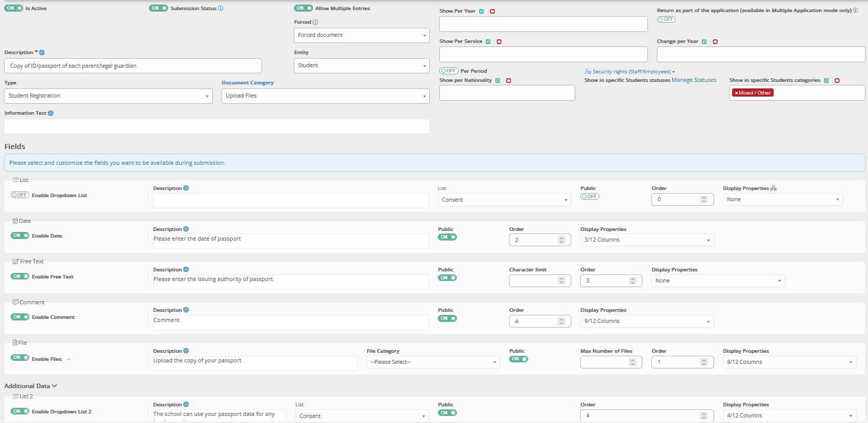868x423 pixels.
Task: Increase the Order value in the Date row
Action: (561, 238)
